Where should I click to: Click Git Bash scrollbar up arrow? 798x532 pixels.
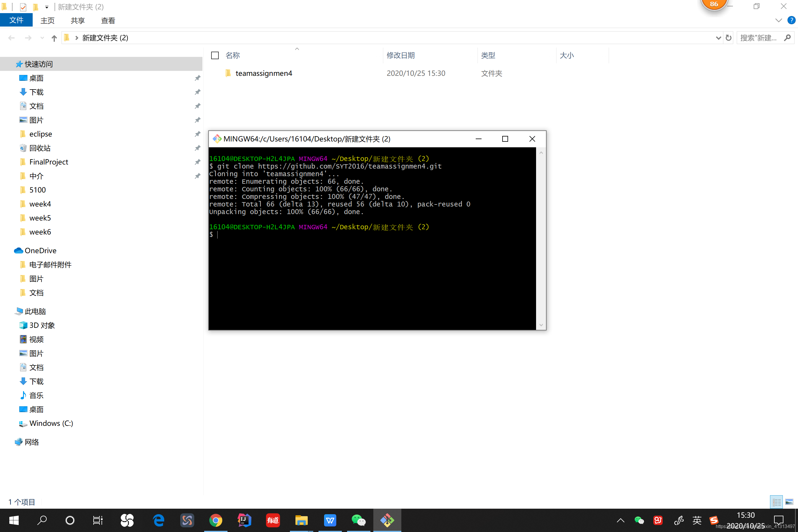[541, 153]
